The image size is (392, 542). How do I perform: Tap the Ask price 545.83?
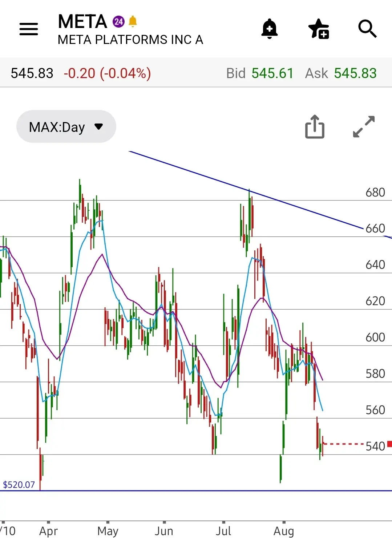[355, 73]
